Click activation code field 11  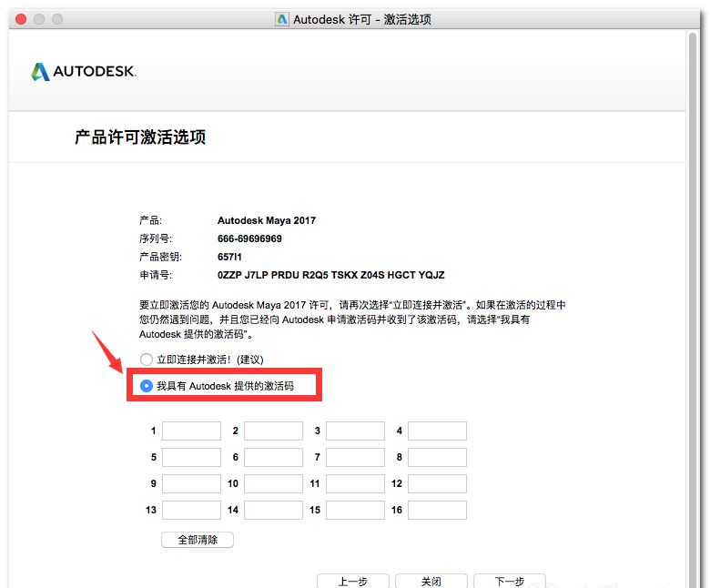tap(355, 483)
